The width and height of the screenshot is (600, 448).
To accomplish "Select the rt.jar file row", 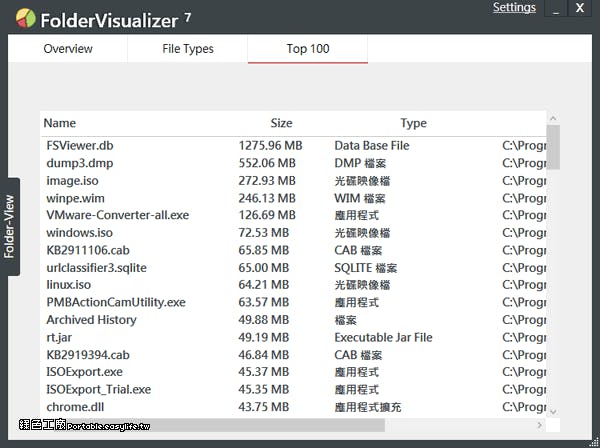I will 294,337.
